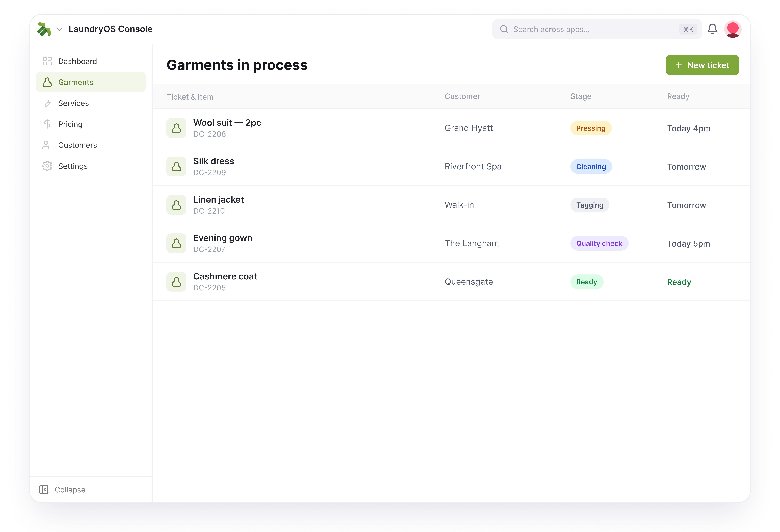Click the Customers person icon

point(46,145)
